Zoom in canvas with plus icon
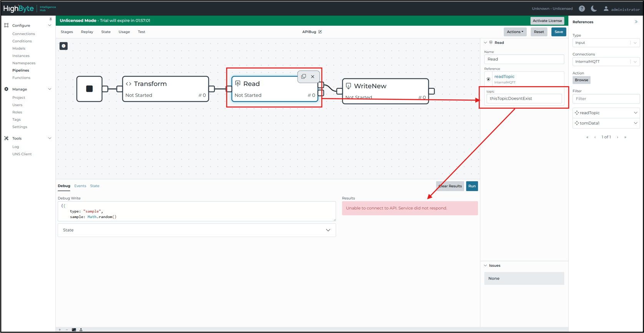Image resolution: width=644 pixels, height=333 pixels. [60, 330]
